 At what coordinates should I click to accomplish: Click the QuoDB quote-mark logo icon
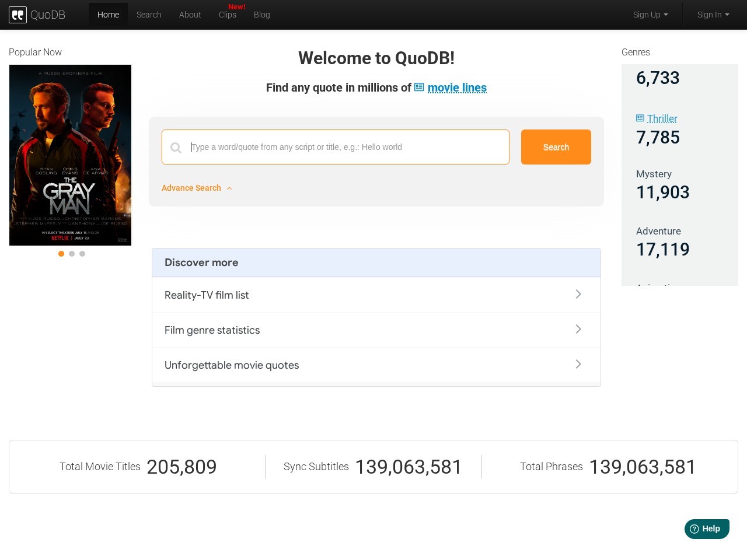18,15
